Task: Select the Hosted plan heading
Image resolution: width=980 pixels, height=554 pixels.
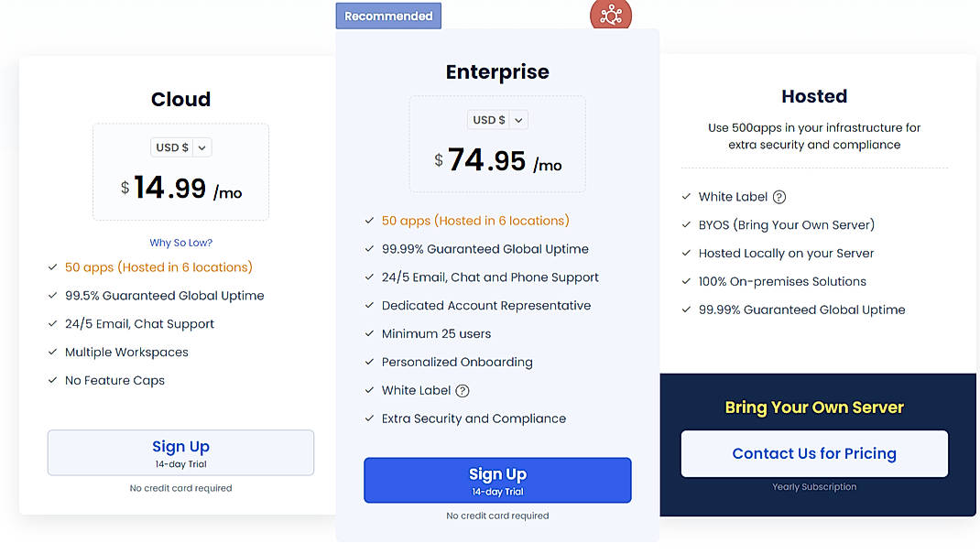Action: pos(813,95)
